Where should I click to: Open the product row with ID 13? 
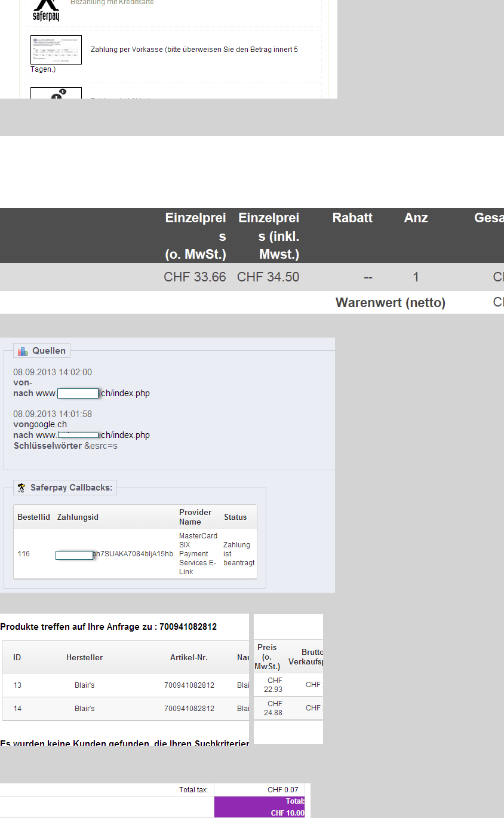point(125,685)
